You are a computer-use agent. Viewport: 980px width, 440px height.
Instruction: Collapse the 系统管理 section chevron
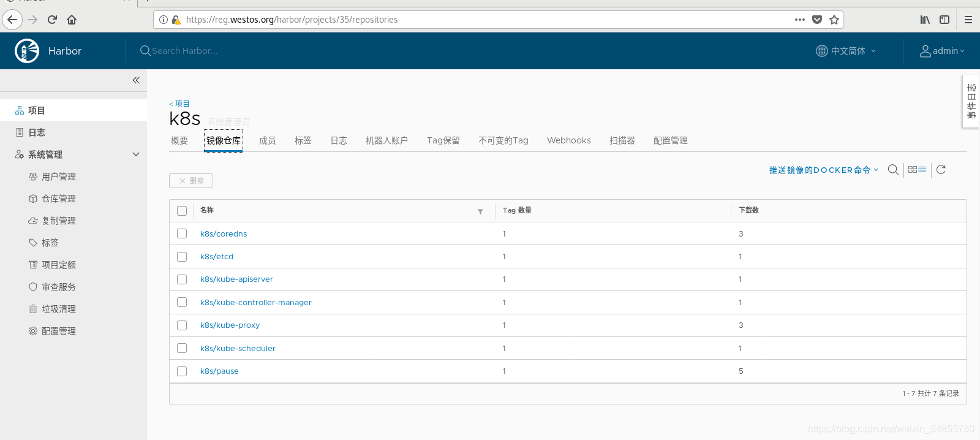[x=136, y=154]
